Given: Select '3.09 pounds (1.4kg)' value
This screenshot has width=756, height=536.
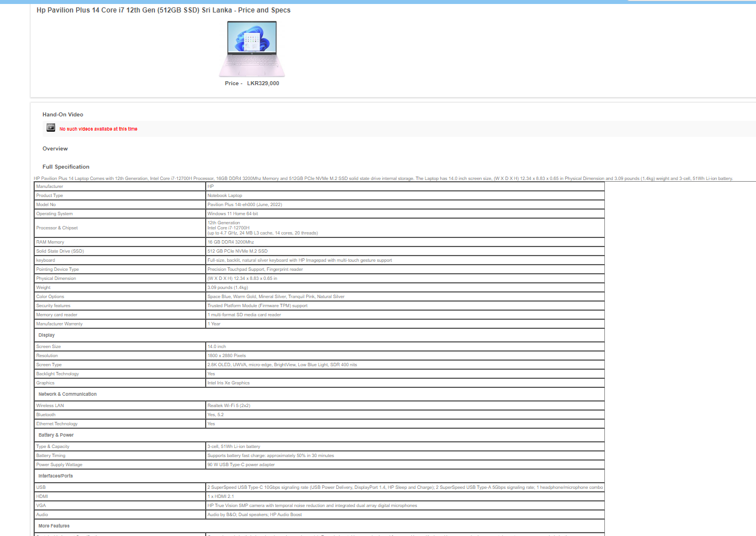Looking at the screenshot, I should coord(228,287).
